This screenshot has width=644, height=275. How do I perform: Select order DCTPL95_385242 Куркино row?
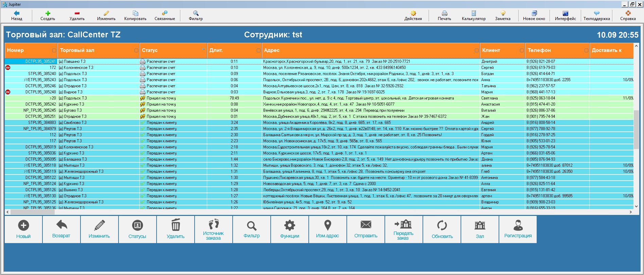tap(319, 104)
